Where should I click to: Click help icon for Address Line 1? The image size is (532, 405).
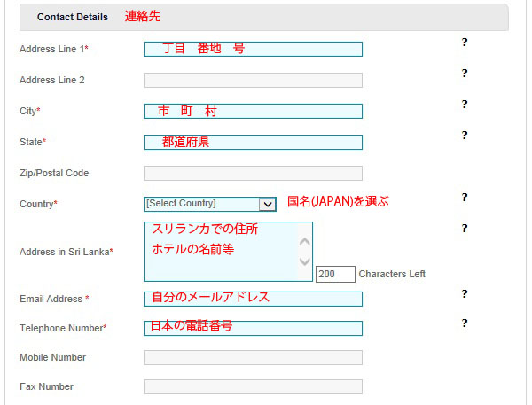coord(465,43)
